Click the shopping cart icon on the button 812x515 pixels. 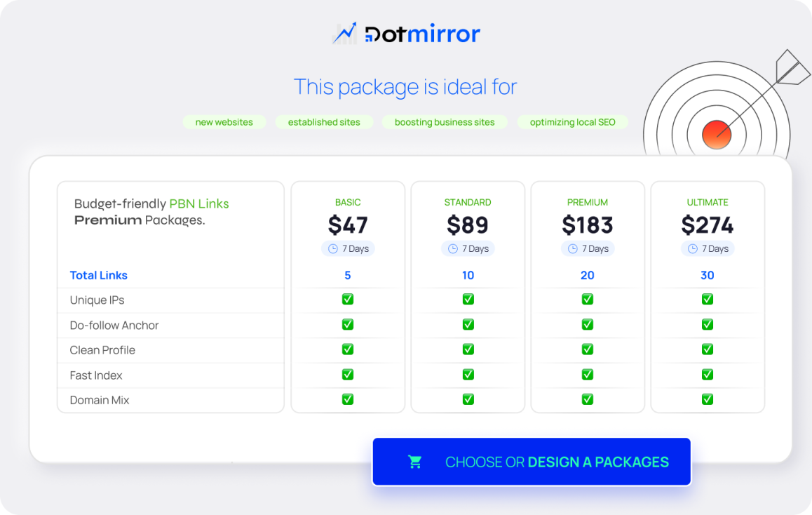click(x=415, y=462)
